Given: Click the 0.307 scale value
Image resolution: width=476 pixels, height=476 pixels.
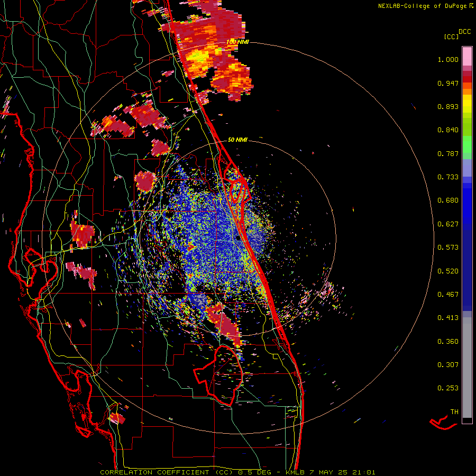Looking at the screenshot, I should (x=448, y=365).
